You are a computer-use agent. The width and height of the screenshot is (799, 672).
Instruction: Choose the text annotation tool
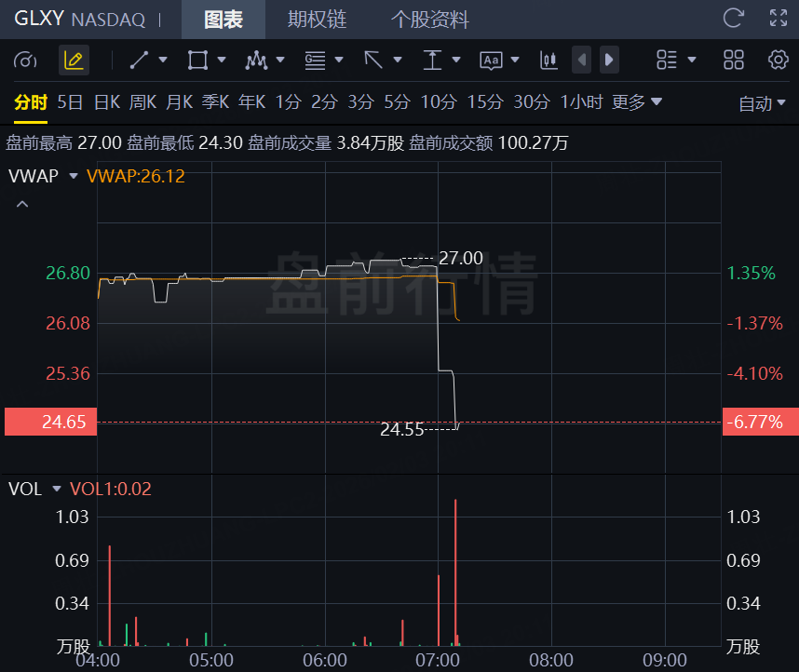tap(491, 60)
